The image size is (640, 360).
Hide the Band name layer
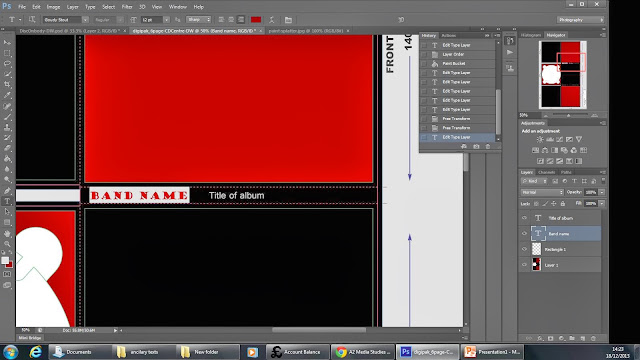(x=524, y=233)
